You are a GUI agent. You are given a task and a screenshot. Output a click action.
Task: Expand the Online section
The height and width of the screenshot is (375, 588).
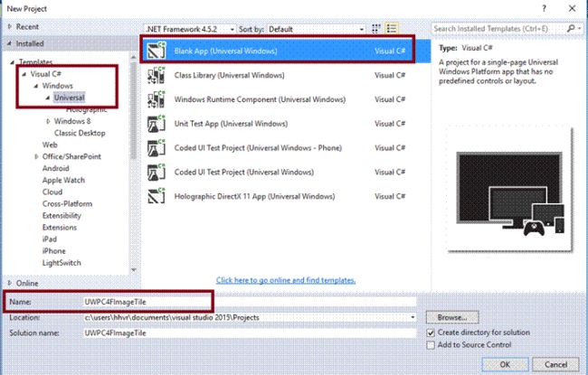(9, 283)
